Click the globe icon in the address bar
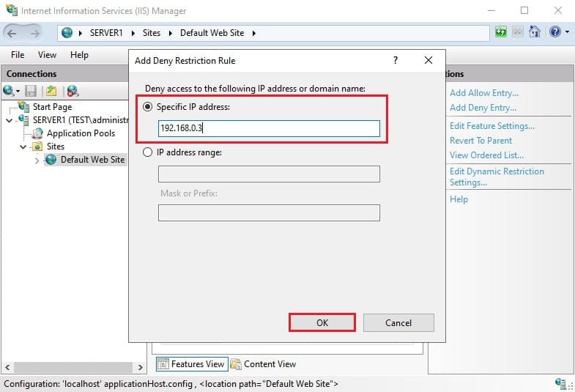 click(67, 33)
